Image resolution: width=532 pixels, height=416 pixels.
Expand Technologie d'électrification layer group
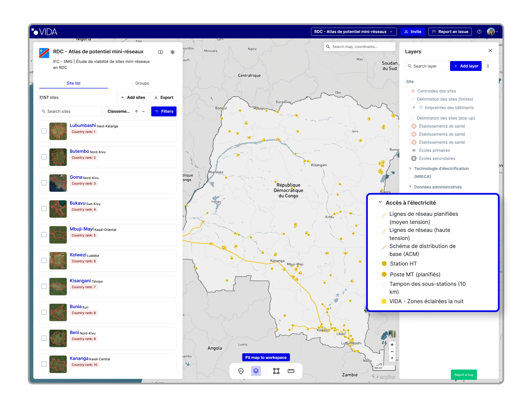point(410,168)
